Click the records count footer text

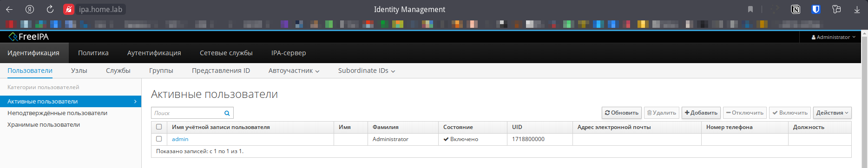coord(200,151)
